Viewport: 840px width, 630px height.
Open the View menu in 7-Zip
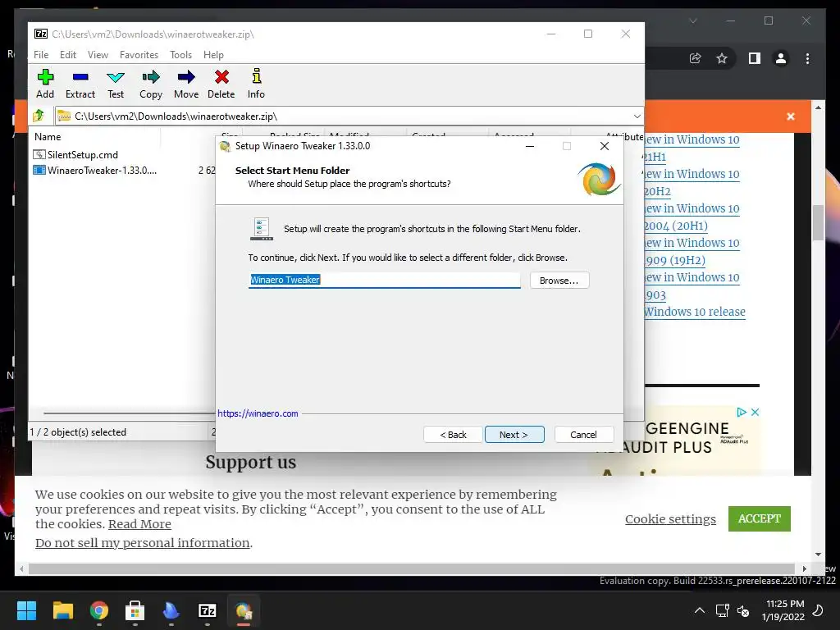point(98,55)
